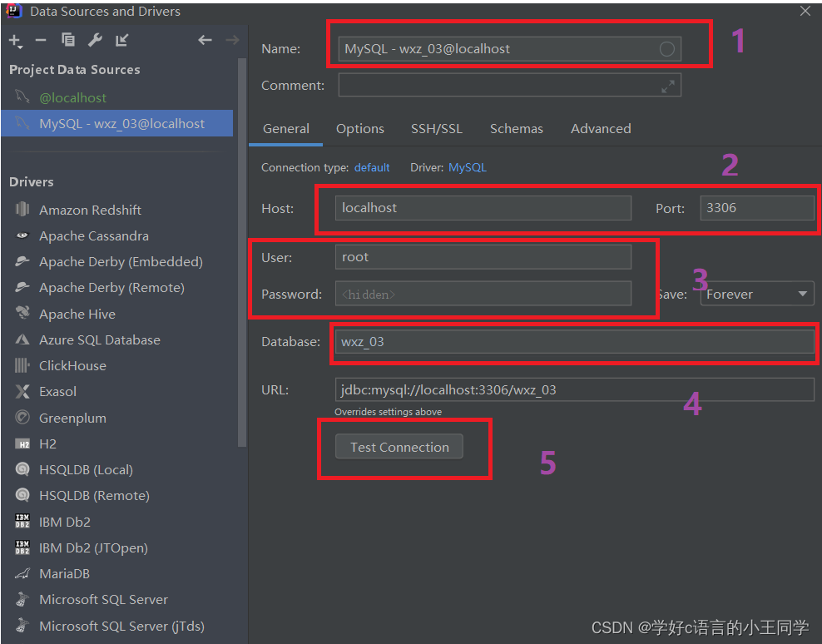Screen dimensions: 822x644
Task: Click the Exasol X icon
Action: (x=22, y=391)
